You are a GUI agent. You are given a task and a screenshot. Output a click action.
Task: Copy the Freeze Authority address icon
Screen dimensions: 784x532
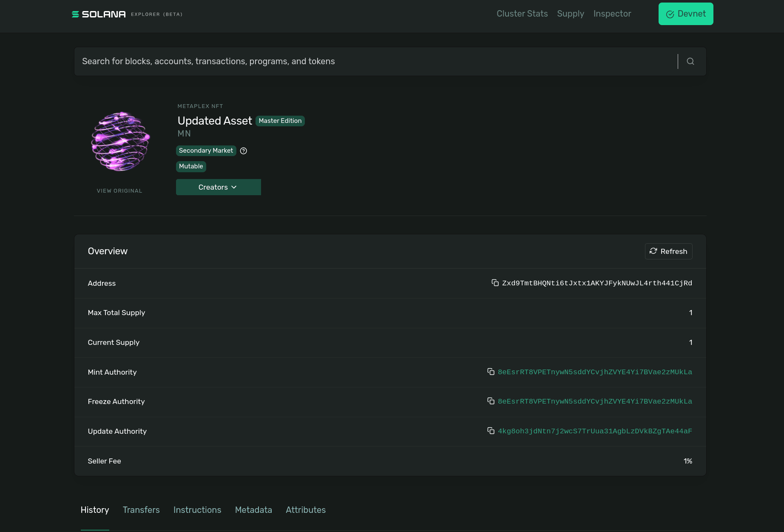[x=491, y=401]
